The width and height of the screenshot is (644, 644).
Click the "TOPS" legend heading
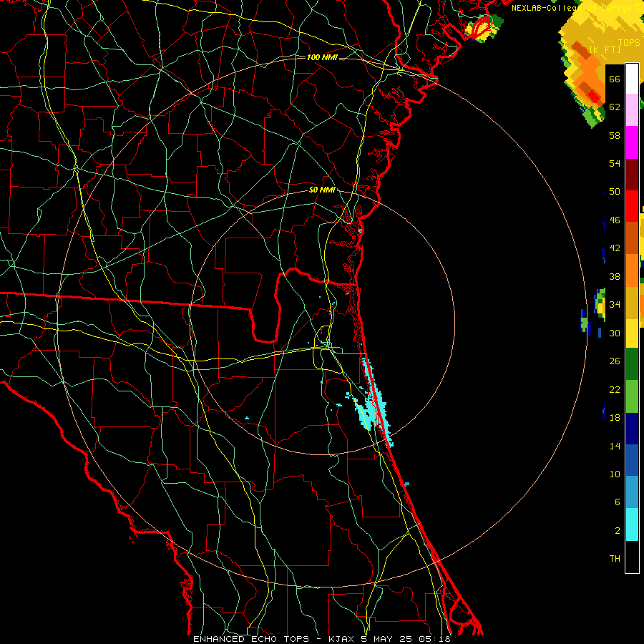point(629,43)
